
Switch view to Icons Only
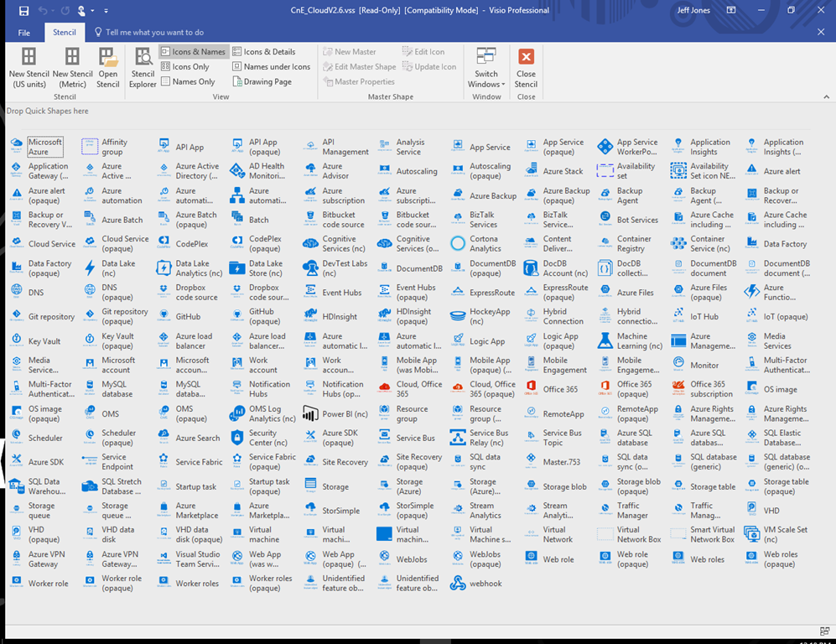(x=184, y=67)
